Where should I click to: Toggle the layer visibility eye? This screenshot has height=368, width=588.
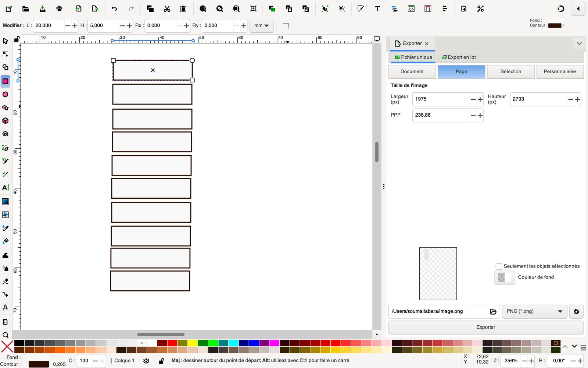[x=146, y=361]
